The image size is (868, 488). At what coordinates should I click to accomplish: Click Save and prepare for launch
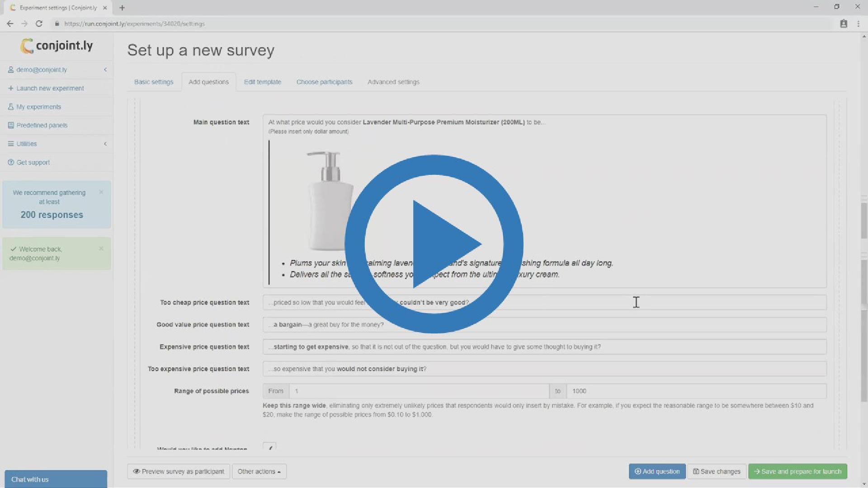pos(797,471)
